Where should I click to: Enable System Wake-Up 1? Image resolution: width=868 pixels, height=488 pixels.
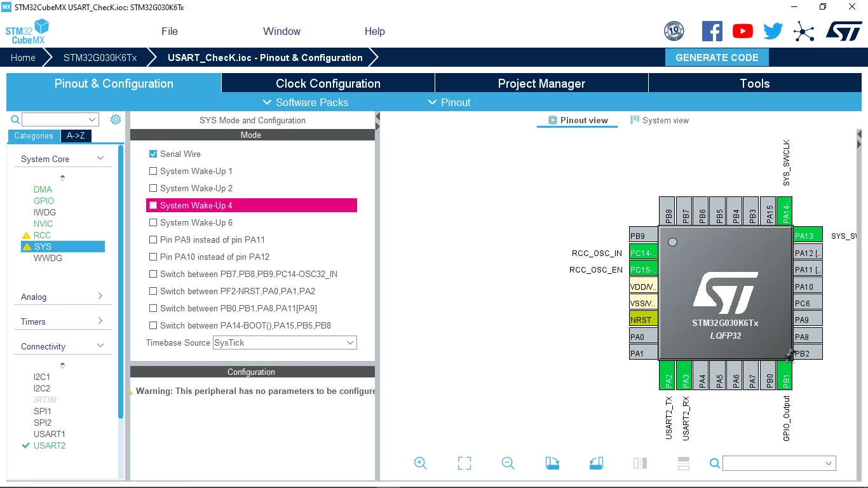[153, 171]
